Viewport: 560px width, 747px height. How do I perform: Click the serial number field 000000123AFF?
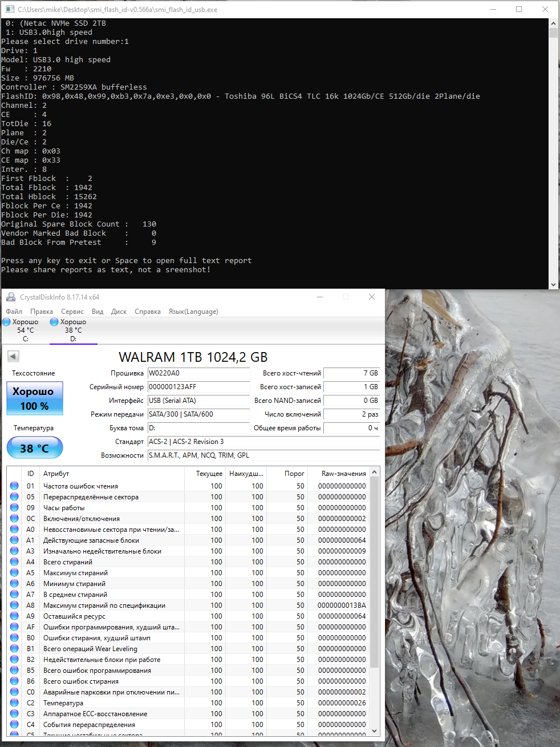(198, 387)
